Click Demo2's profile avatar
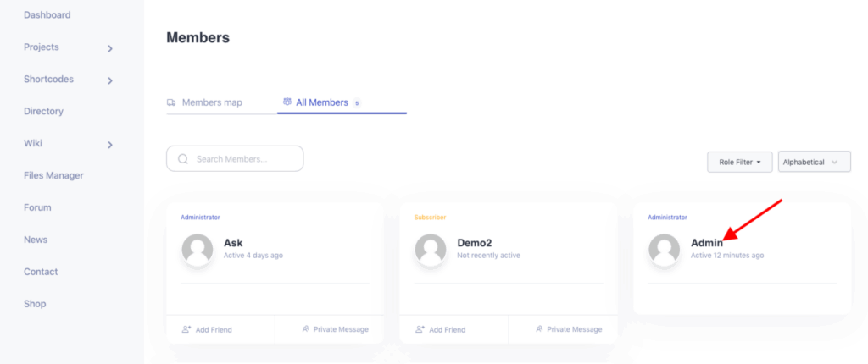Screen dimensions: 868x364 tap(431, 249)
